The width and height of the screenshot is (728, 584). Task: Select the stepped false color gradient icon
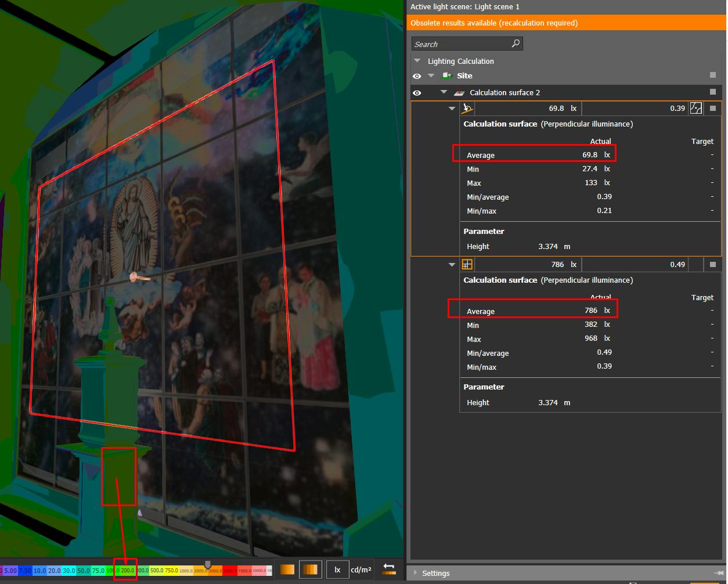(311, 569)
